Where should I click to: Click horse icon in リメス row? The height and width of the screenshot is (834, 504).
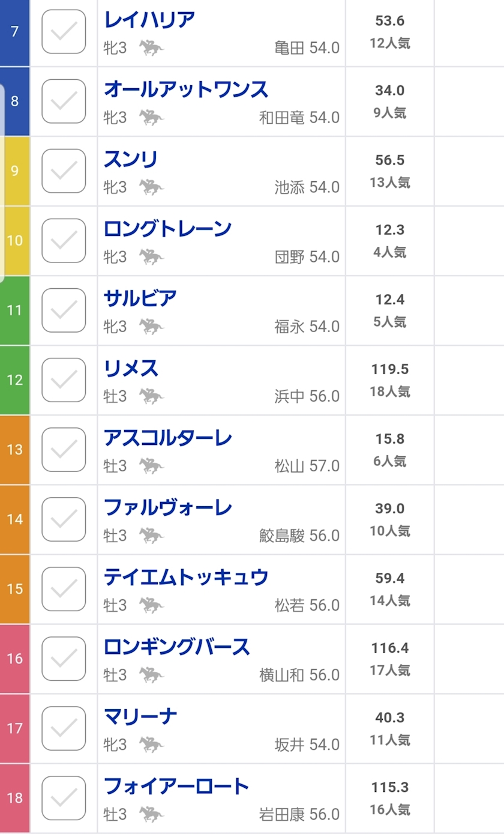tap(151, 396)
